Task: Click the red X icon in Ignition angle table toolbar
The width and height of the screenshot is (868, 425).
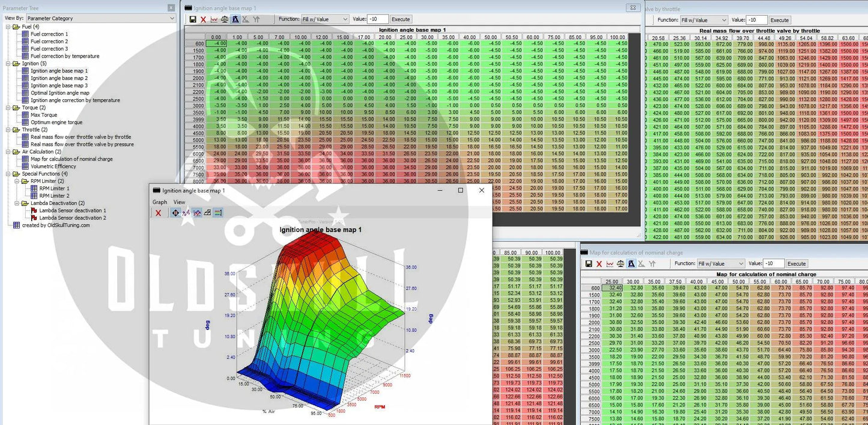Action: tap(203, 19)
